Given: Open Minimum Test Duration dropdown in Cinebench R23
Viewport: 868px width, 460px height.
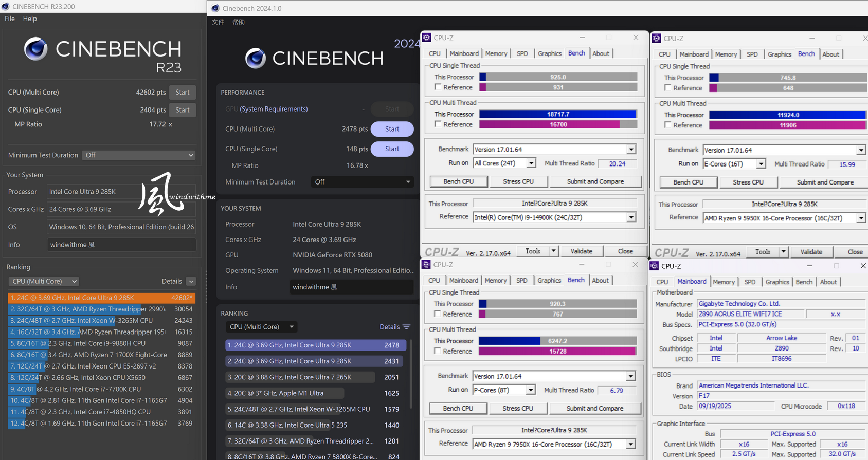Looking at the screenshot, I should [139, 155].
